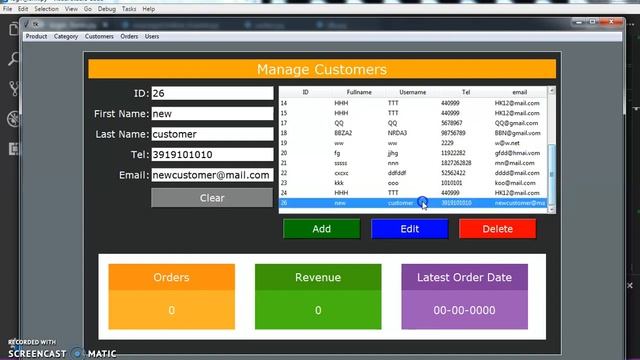Image resolution: width=640 pixels, height=360 pixels.
Task: Focus the ID input field
Action: pos(212,93)
